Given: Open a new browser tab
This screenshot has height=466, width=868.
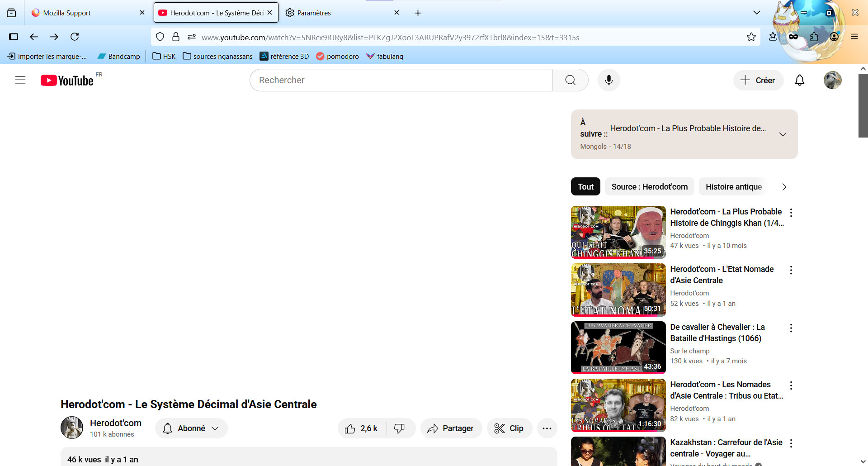Looking at the screenshot, I should (x=418, y=13).
